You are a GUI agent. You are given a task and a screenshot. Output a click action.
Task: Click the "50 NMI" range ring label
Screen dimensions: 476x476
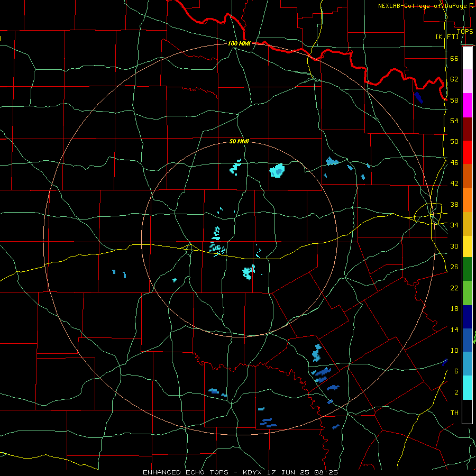(x=239, y=141)
